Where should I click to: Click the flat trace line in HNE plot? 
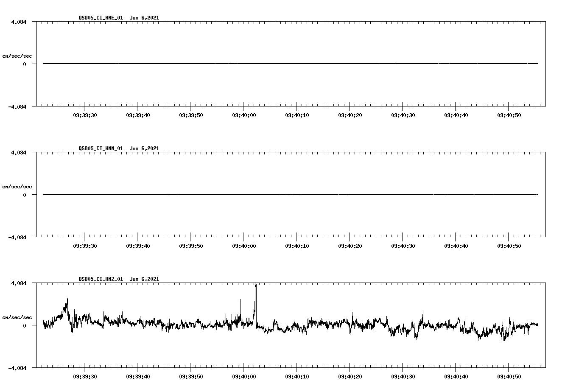(291, 64)
